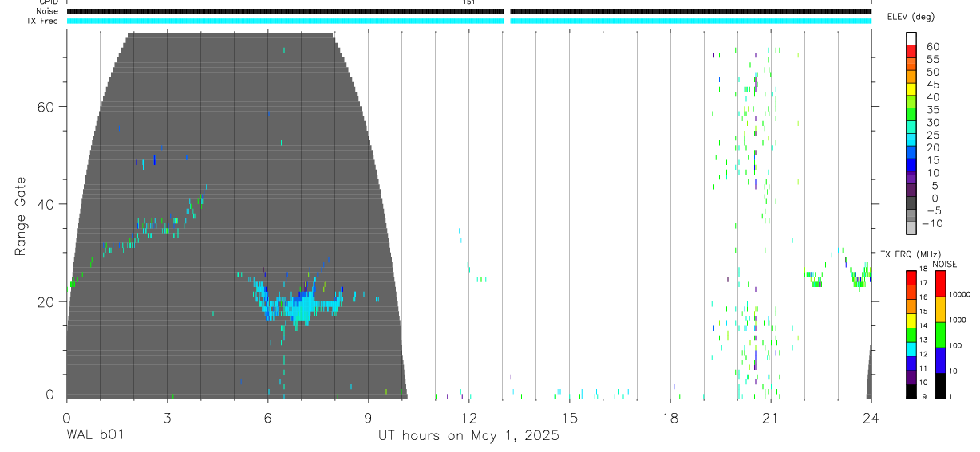Click the 'Noise' row label at top left
The height and width of the screenshot is (452, 980).
coord(46,11)
